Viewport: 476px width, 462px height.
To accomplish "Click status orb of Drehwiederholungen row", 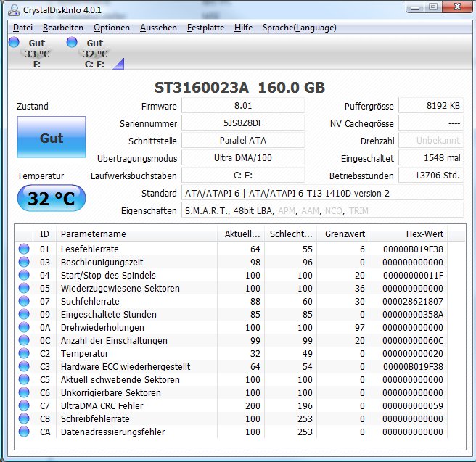I will 24,327.
